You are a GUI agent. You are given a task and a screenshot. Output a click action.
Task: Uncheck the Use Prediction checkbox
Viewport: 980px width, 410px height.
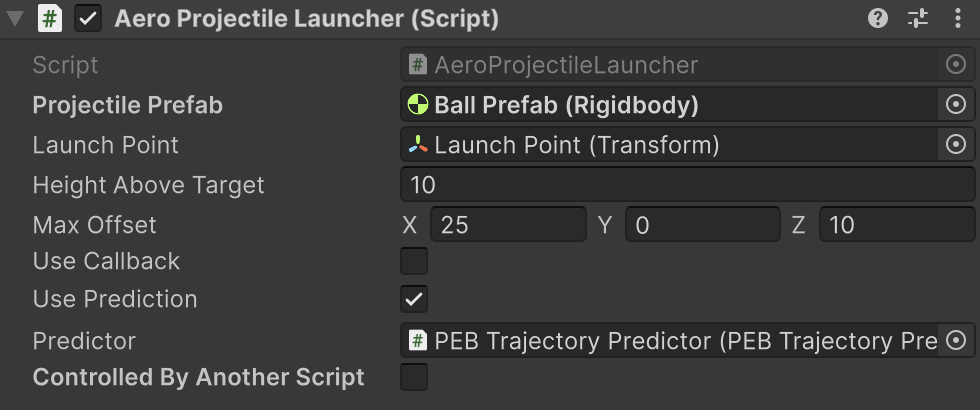pos(414,299)
